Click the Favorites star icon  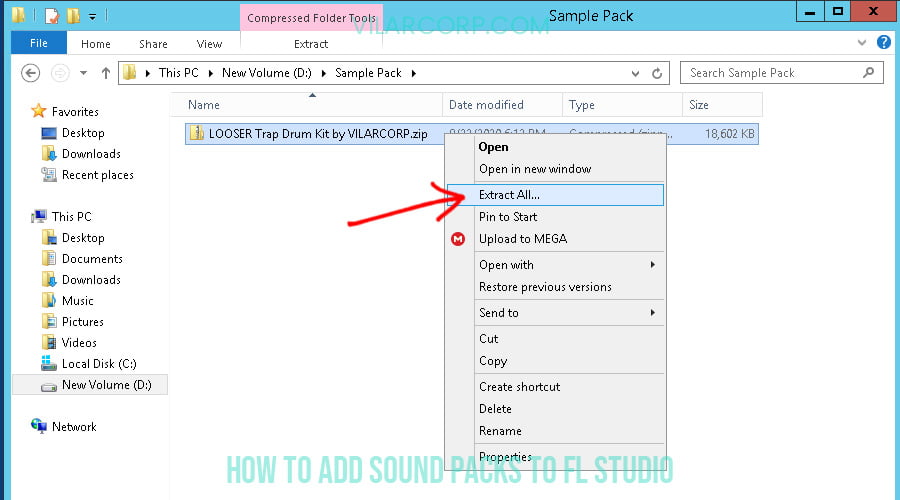pyautogui.click(x=39, y=111)
